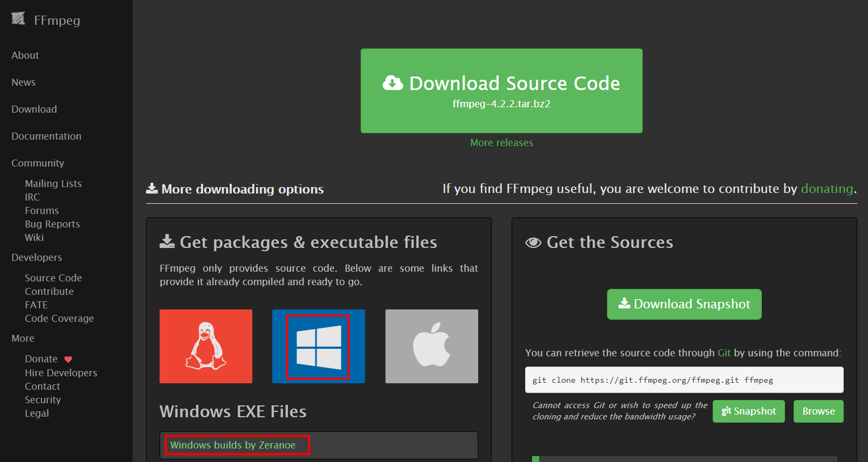Open the Linux penguin packages tile
The image size is (868, 462).
tap(206, 346)
